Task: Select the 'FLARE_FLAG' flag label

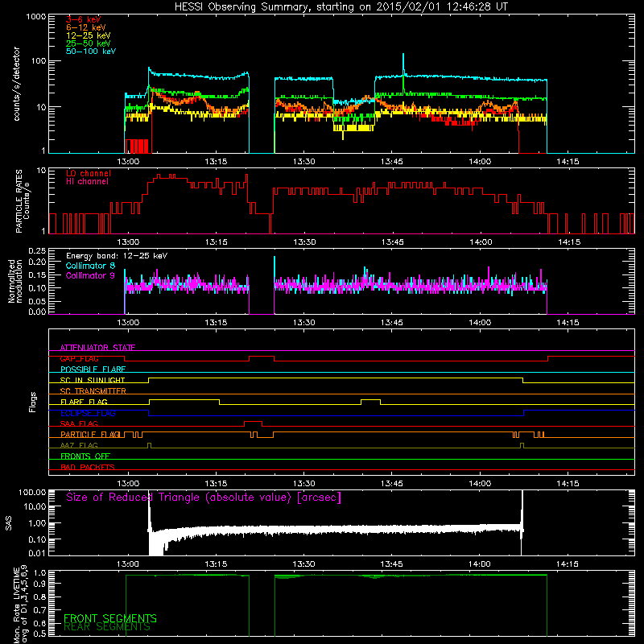Action: tap(84, 402)
